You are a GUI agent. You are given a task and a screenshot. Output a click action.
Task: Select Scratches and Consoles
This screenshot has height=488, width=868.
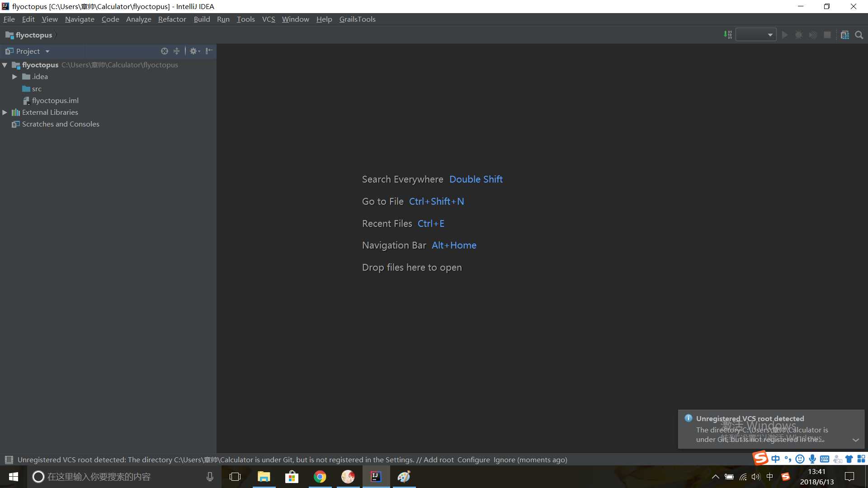(56, 124)
